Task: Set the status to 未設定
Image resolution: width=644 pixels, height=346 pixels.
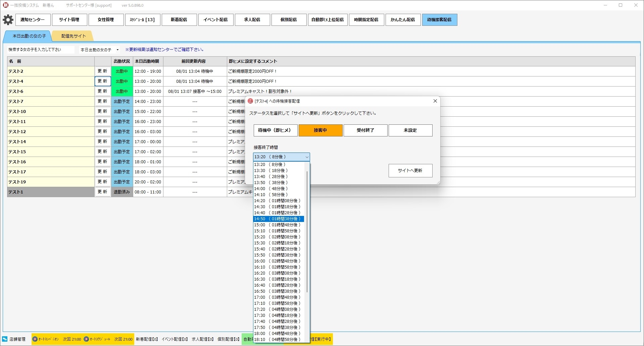Action: [x=410, y=130]
